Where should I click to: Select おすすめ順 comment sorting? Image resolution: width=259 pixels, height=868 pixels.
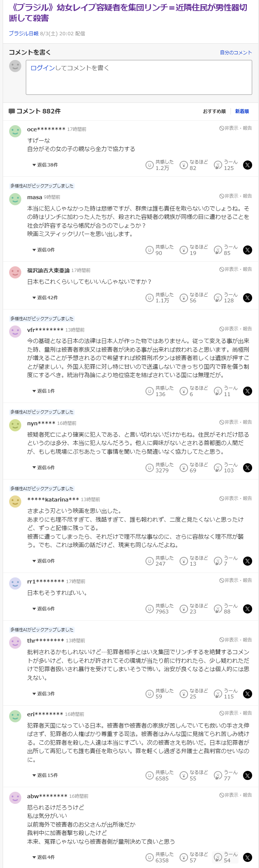click(x=214, y=111)
